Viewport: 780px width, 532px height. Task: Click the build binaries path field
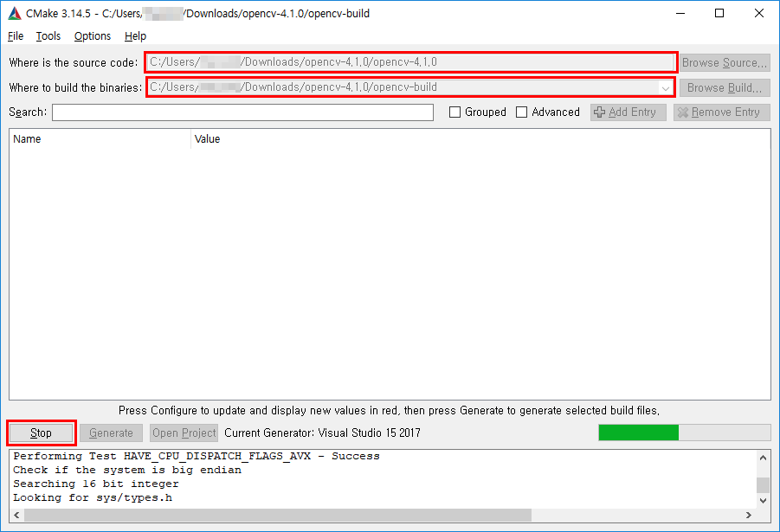[411, 87]
